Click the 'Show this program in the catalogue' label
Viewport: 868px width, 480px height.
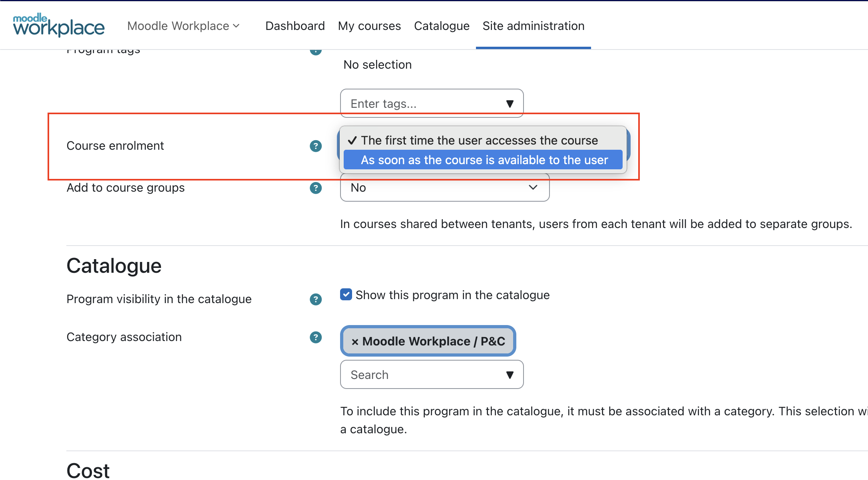452,295
